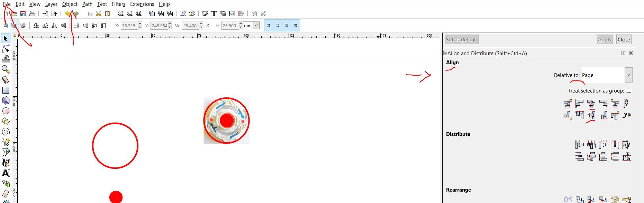Center on vertical axis in Align

pyautogui.click(x=591, y=104)
